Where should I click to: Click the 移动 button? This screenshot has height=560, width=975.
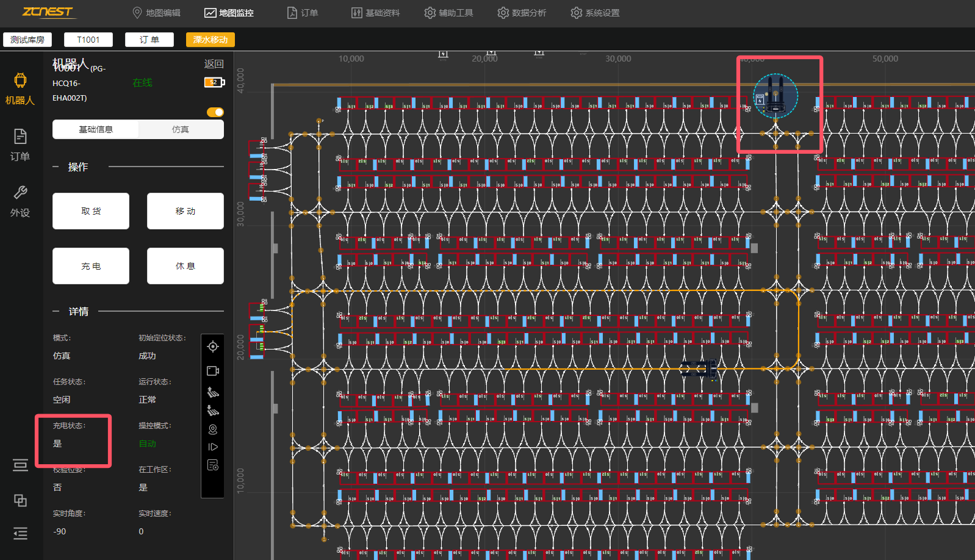click(x=185, y=211)
